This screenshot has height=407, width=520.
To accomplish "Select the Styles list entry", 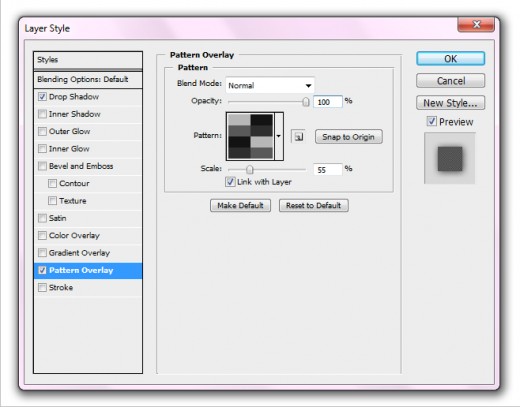I will 88,60.
